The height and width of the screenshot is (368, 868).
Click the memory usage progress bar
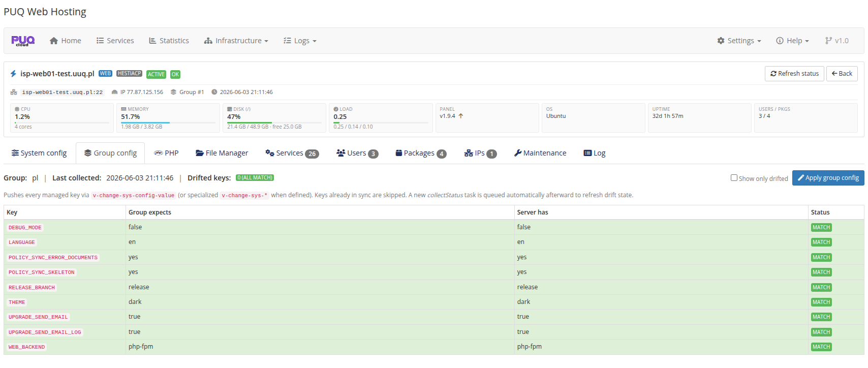click(x=168, y=122)
